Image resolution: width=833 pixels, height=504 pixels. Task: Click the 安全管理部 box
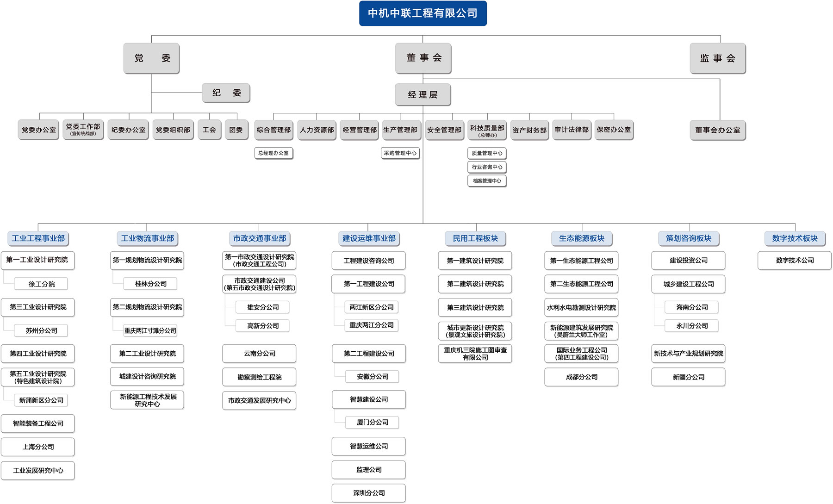point(444,130)
